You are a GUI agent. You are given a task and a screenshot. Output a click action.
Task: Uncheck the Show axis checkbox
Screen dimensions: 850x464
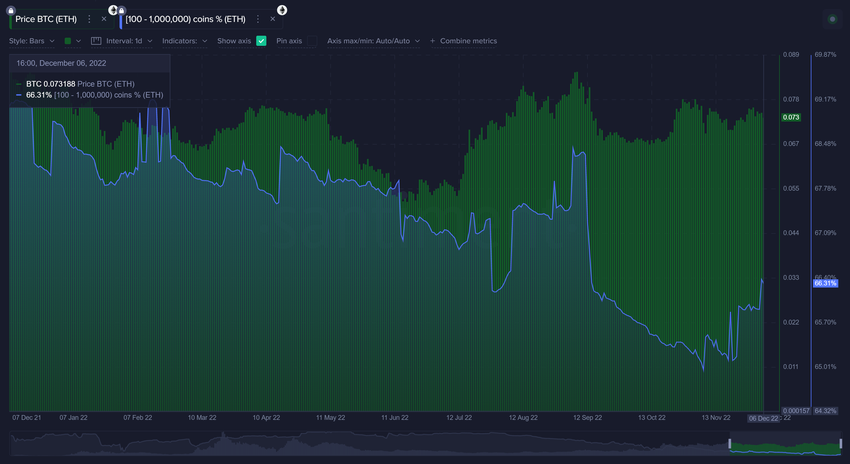pyautogui.click(x=262, y=41)
